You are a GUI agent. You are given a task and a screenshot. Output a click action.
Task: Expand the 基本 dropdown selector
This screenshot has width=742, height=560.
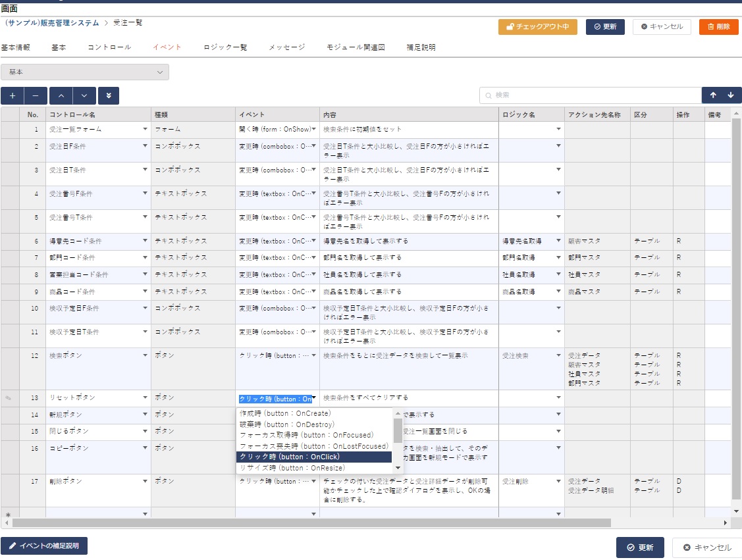(x=85, y=72)
